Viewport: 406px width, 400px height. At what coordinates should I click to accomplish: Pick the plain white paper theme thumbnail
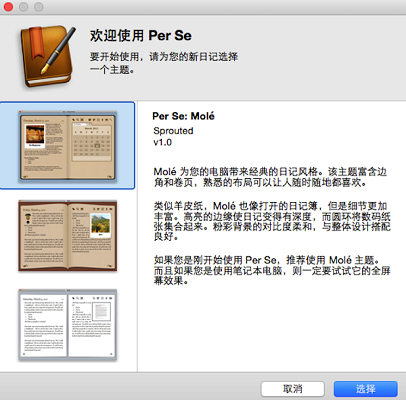(67, 325)
